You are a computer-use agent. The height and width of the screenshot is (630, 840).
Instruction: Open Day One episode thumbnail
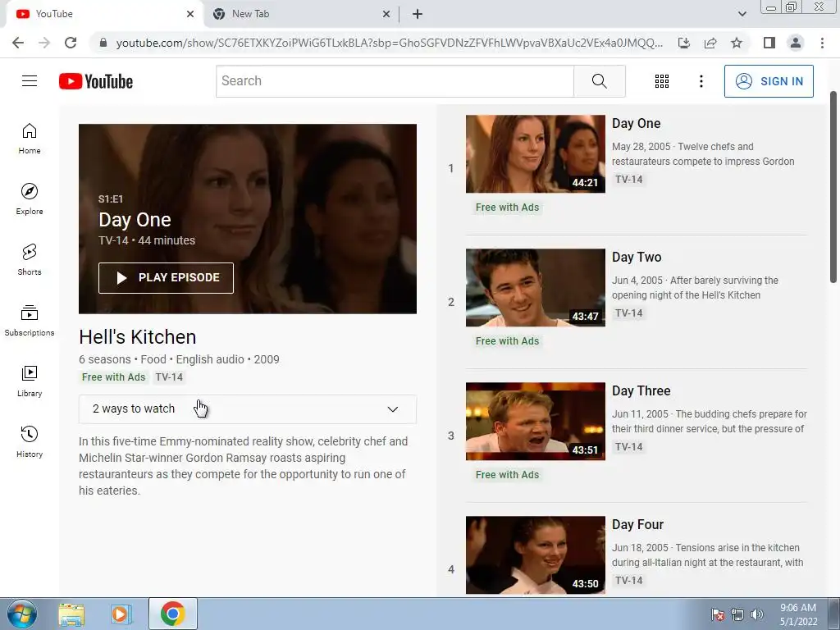535,153
